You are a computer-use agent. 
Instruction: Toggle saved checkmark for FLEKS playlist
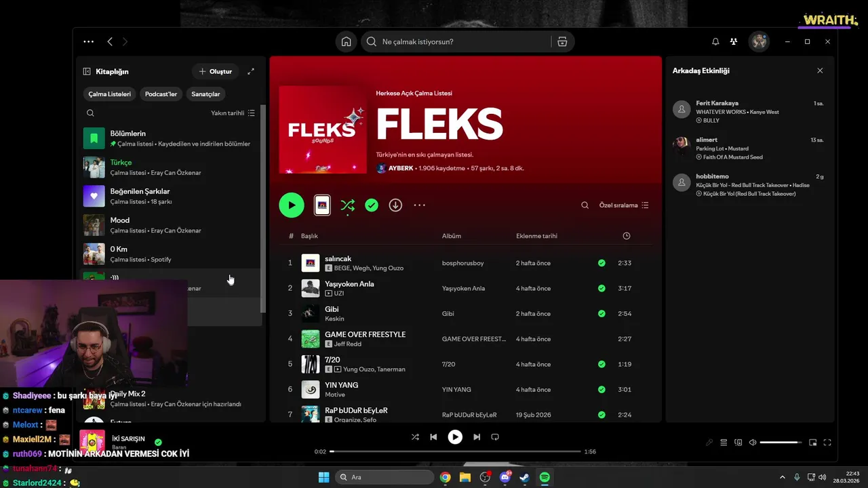click(x=372, y=205)
